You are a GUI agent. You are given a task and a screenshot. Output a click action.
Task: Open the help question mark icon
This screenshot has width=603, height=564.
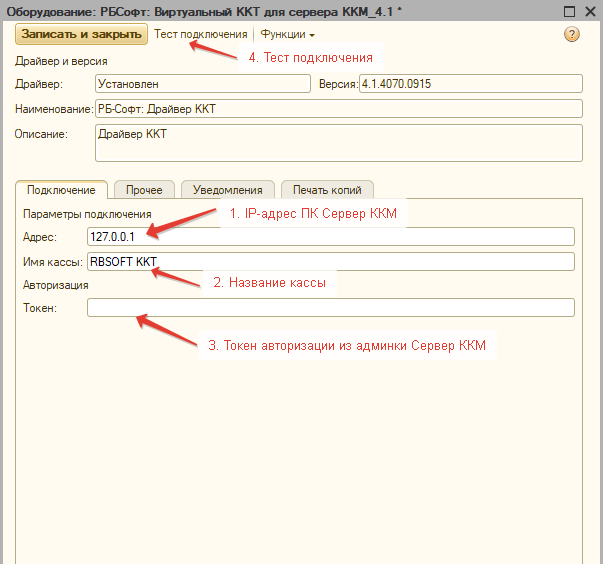click(x=571, y=34)
